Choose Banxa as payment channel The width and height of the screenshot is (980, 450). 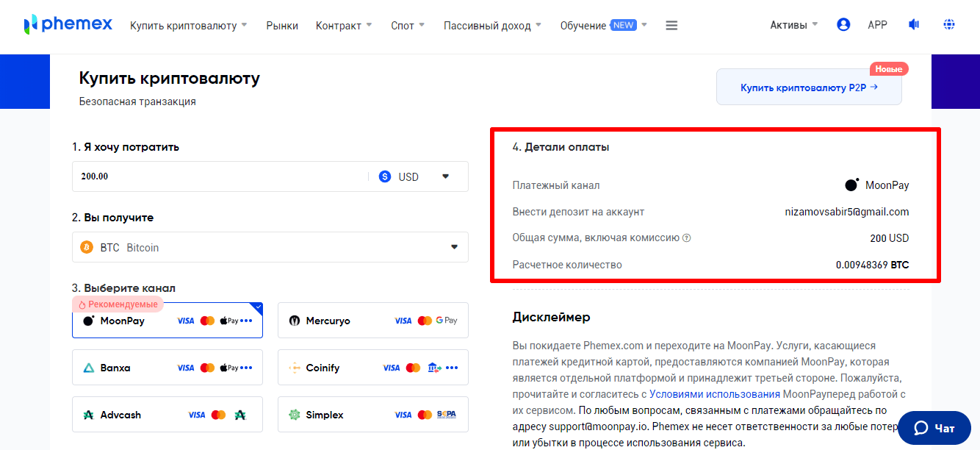point(167,368)
